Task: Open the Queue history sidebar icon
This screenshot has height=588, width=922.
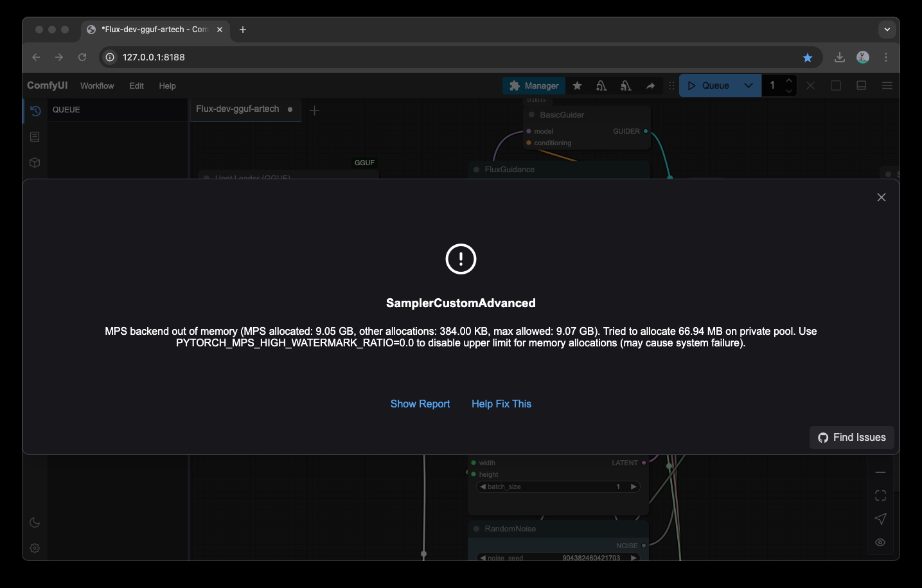Action: (35, 111)
